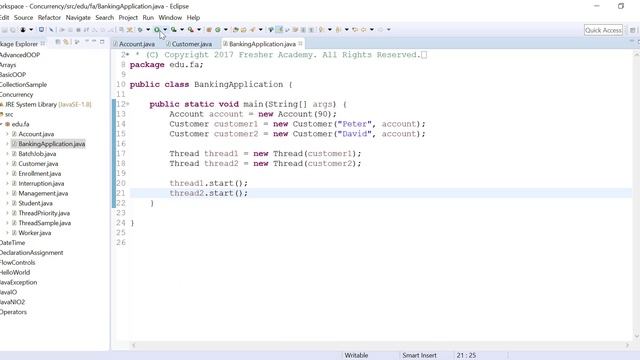Click the Open Task toolbar icon
640x360 pixels.
pyautogui.click(x=244, y=29)
